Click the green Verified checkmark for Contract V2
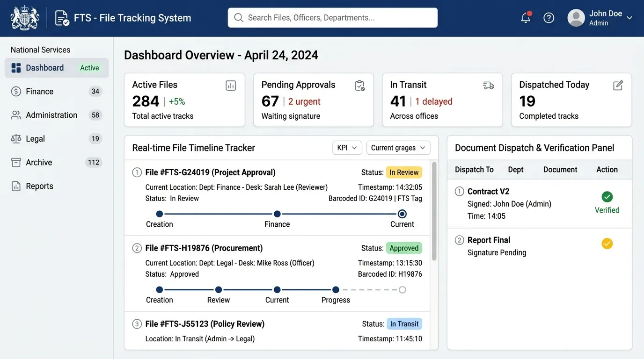The height and width of the screenshot is (359, 644). coord(607,197)
